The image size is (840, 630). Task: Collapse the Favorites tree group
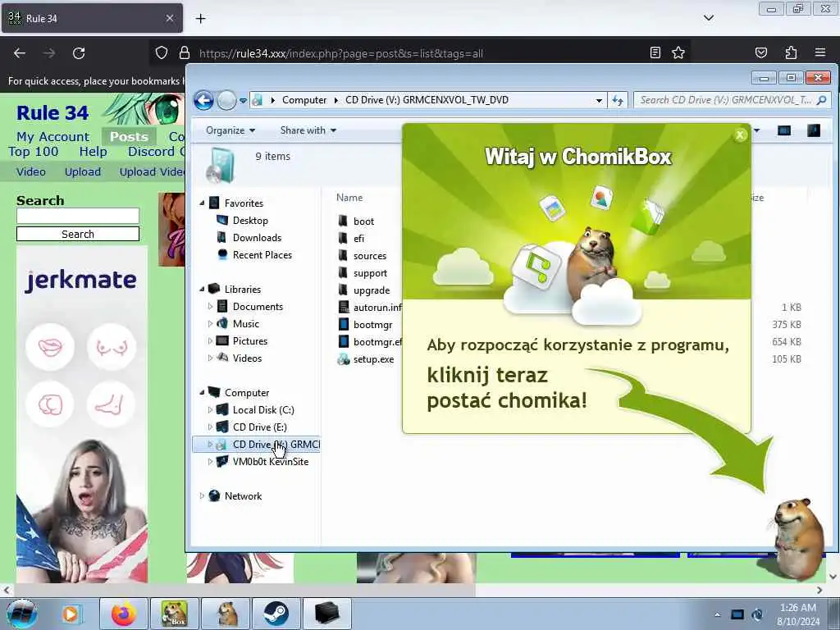(x=203, y=203)
